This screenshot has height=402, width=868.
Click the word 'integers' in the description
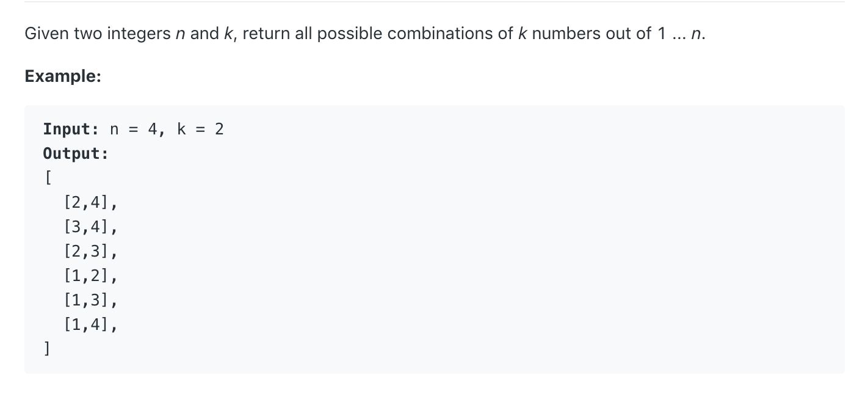pyautogui.click(x=139, y=34)
